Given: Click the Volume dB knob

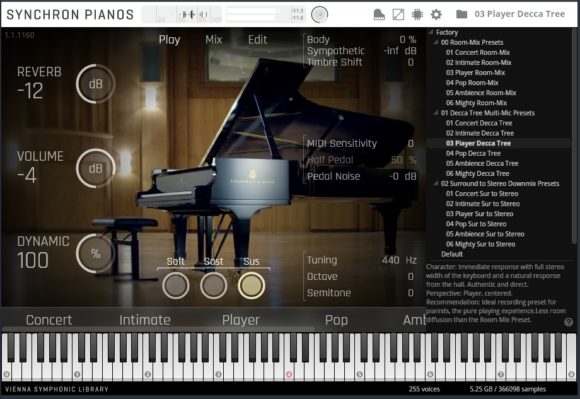Looking at the screenshot, I should pos(95,169).
